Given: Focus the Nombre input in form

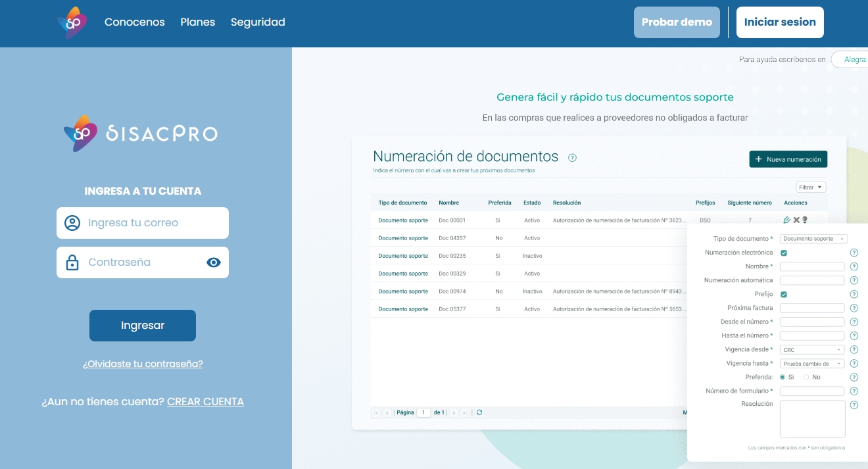Looking at the screenshot, I should pos(812,266).
